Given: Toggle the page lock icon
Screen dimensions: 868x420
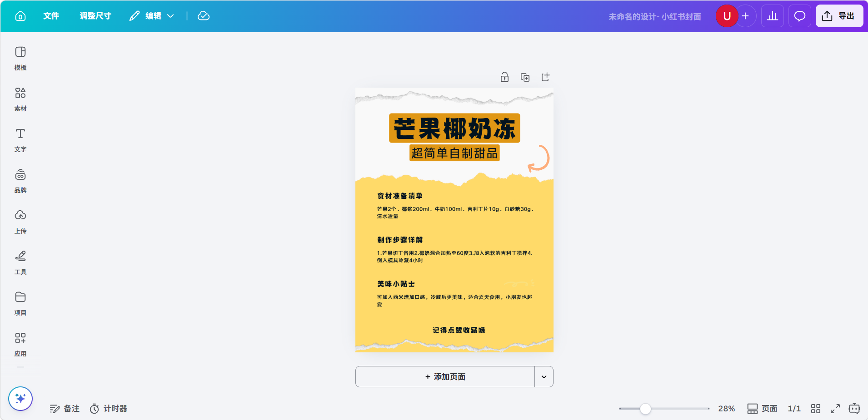Looking at the screenshot, I should point(504,77).
